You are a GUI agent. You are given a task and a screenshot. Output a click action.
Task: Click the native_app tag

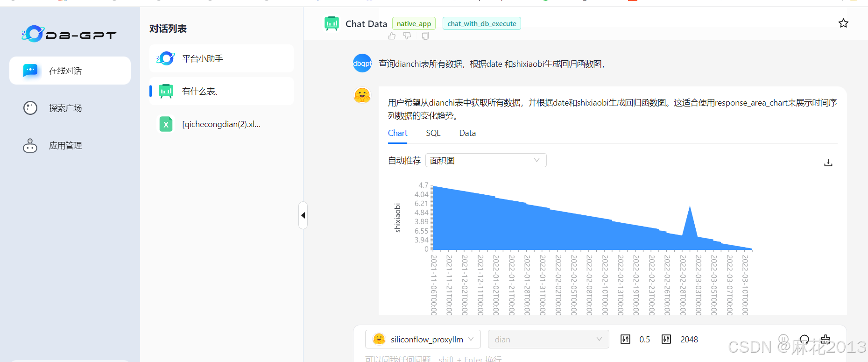tap(414, 23)
